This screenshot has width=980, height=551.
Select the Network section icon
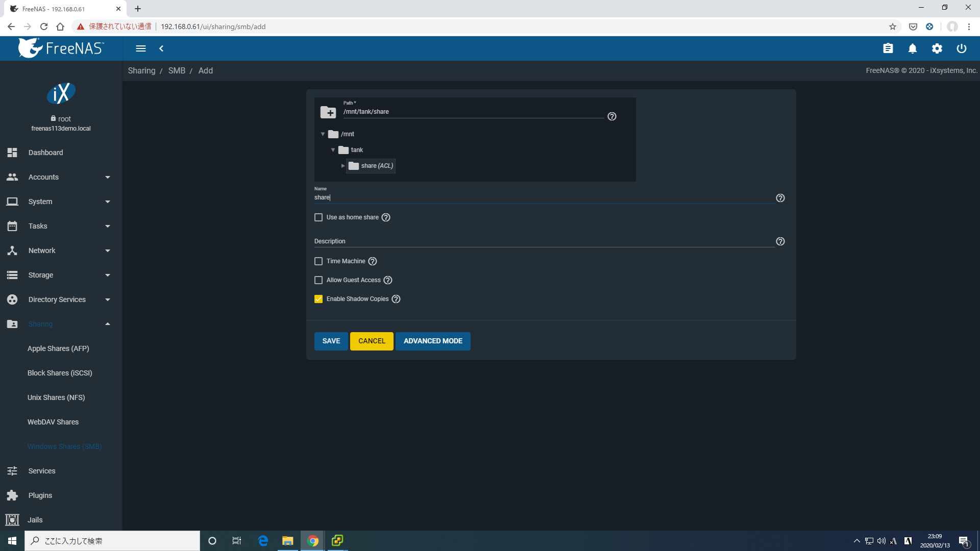(x=12, y=251)
